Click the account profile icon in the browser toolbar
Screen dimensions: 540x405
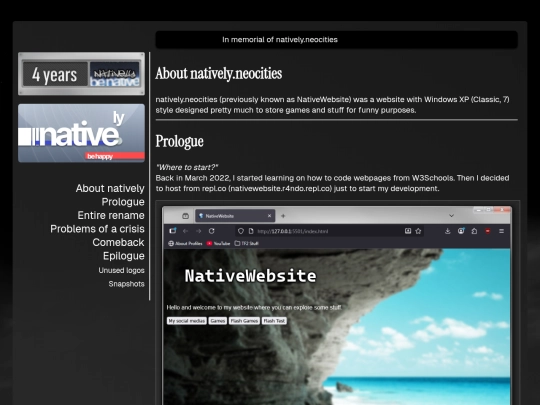[461, 231]
